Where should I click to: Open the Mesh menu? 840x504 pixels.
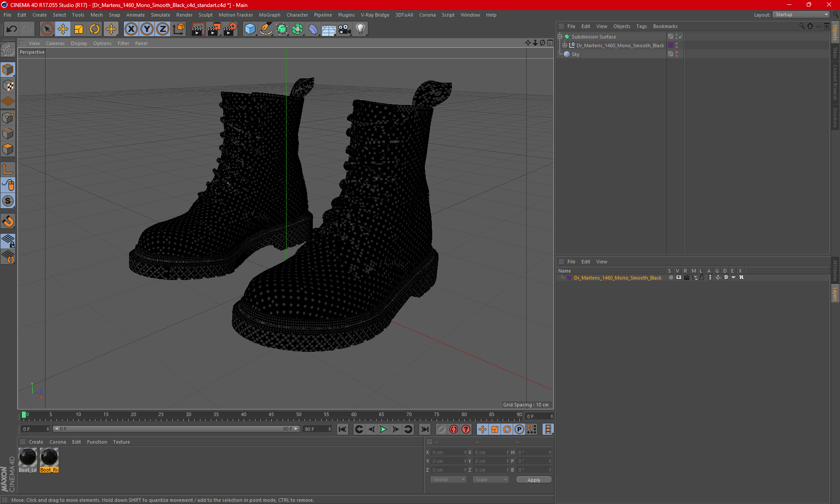(96, 15)
